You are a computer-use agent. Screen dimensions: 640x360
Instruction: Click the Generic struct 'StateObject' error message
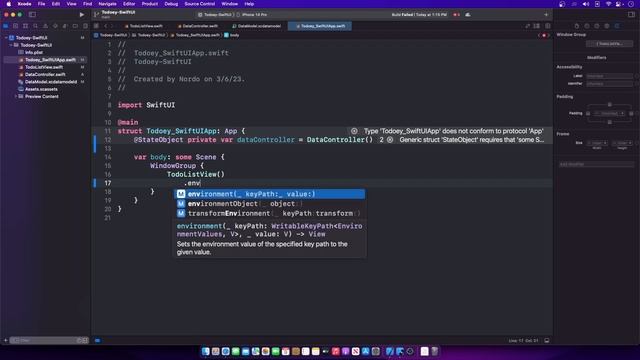point(471,140)
